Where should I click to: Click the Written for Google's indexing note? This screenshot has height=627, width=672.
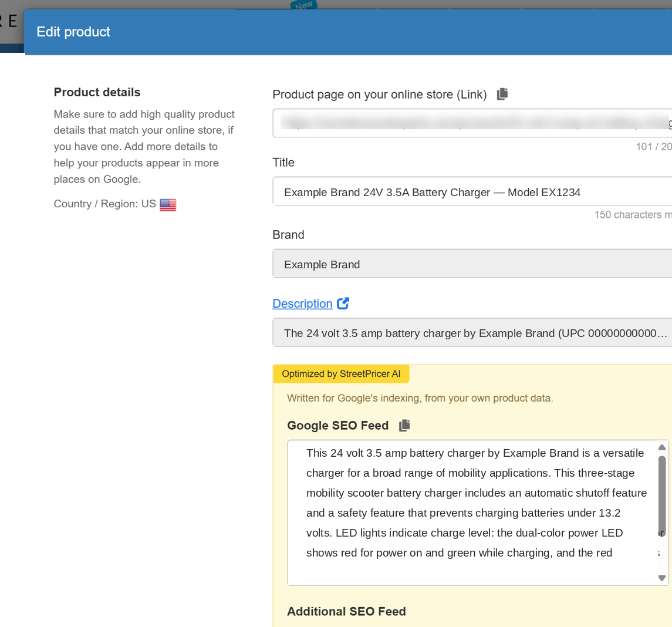coord(420,398)
